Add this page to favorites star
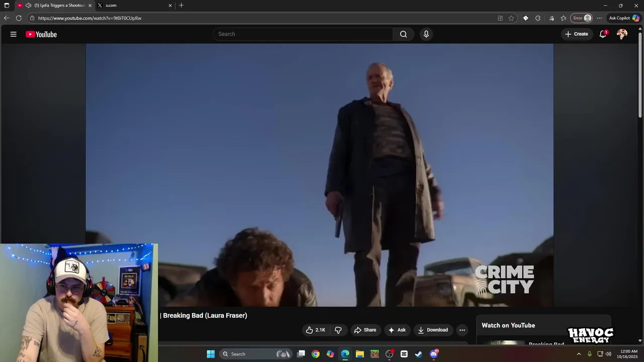 pyautogui.click(x=511, y=18)
